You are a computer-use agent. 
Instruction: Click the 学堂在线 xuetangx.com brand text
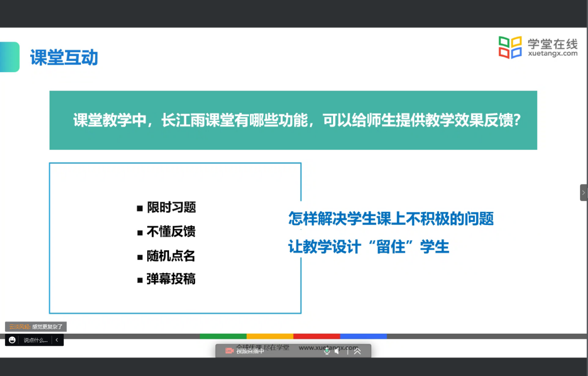552,47
